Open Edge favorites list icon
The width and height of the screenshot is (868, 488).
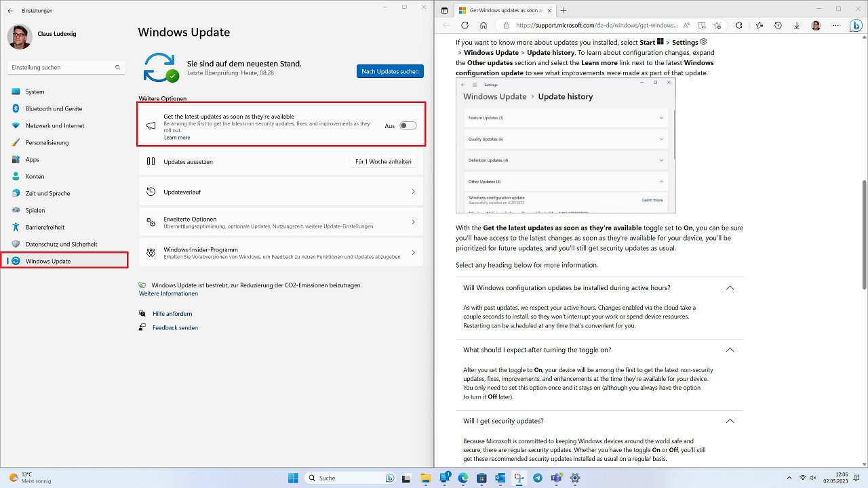(x=759, y=25)
